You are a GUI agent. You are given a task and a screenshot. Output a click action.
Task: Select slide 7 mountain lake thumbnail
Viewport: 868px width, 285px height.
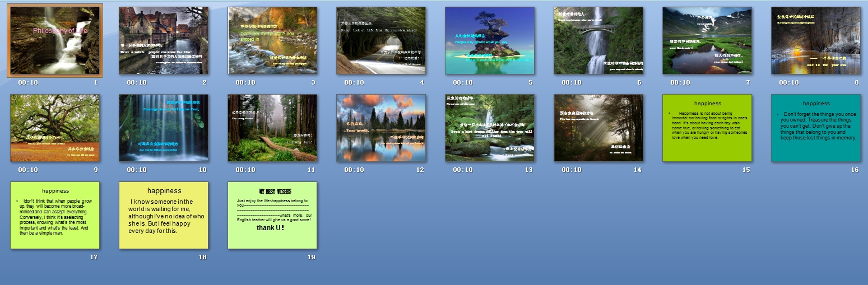click(707, 40)
